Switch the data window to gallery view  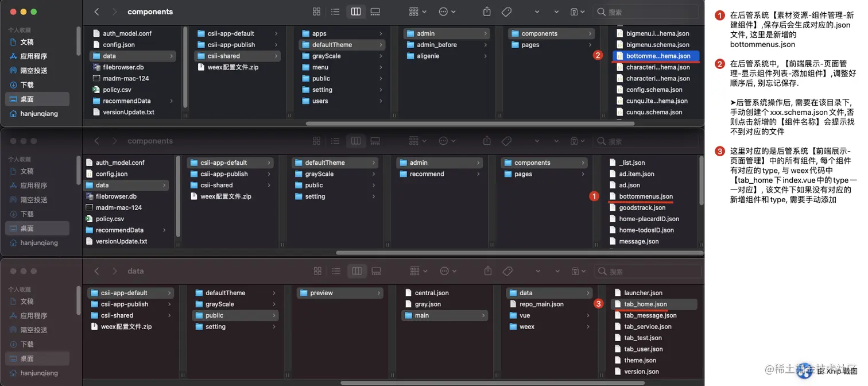[376, 271]
